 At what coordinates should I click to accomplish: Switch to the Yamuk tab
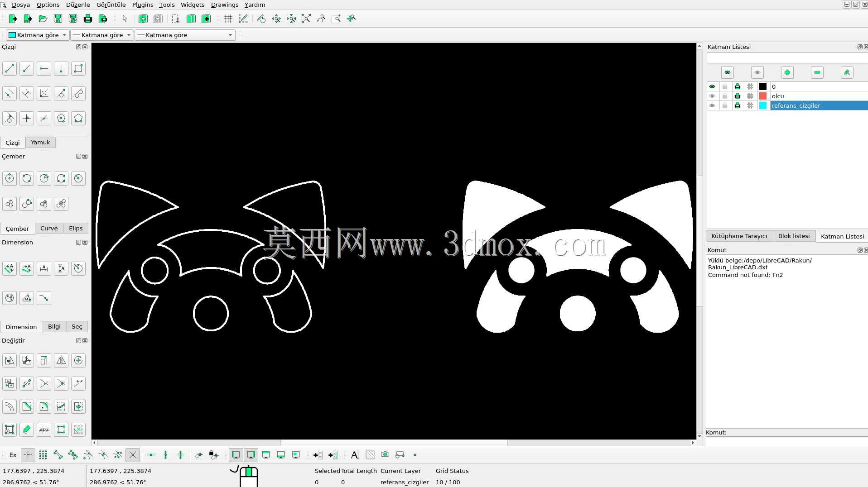pyautogui.click(x=40, y=142)
